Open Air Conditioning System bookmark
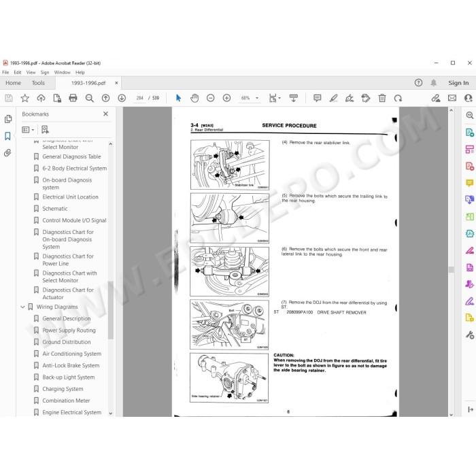This screenshot has width=476, height=476. click(x=72, y=354)
